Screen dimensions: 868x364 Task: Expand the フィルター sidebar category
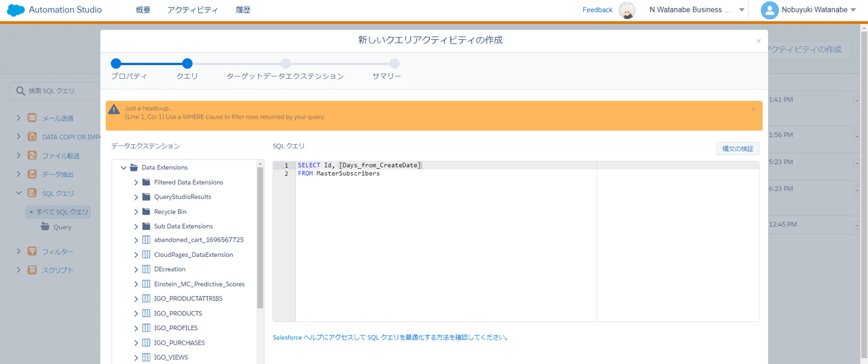click(19, 251)
